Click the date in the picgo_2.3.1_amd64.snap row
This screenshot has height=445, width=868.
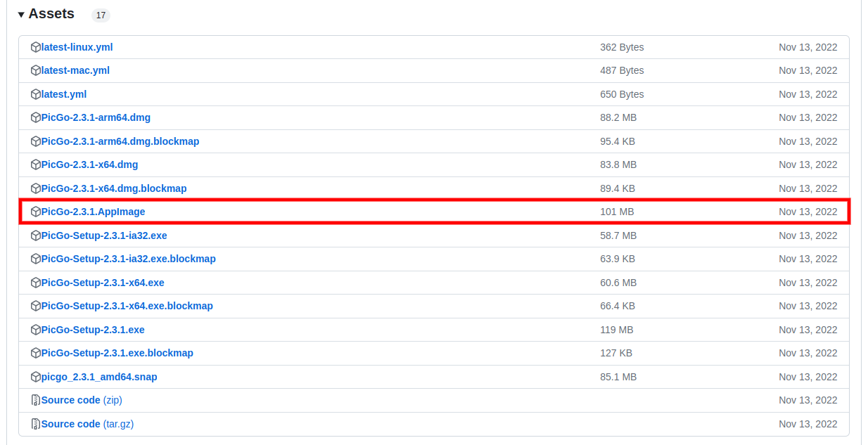pyautogui.click(x=808, y=377)
